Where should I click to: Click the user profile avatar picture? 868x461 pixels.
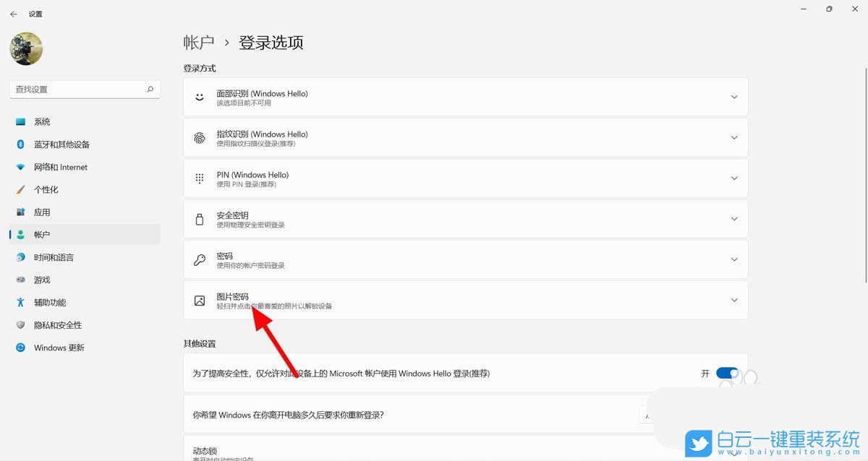coord(26,48)
